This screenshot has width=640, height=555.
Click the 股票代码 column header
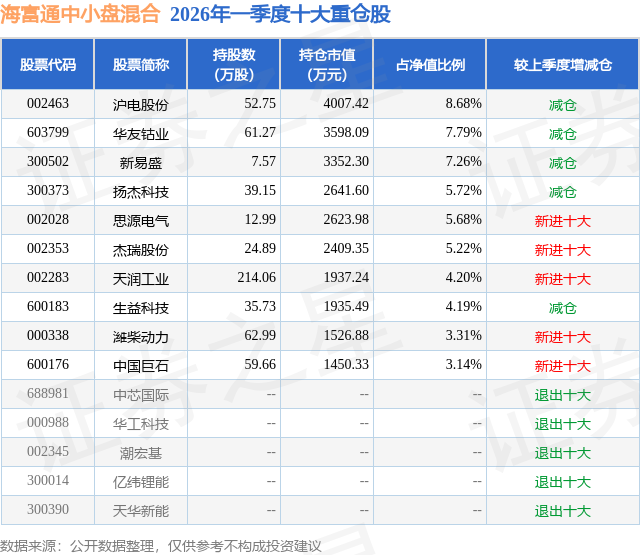tap(48, 64)
